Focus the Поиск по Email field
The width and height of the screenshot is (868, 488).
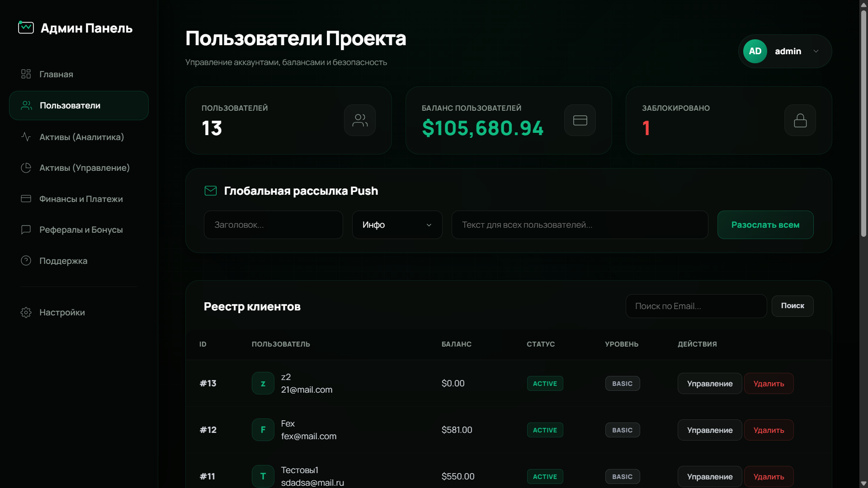(x=696, y=306)
